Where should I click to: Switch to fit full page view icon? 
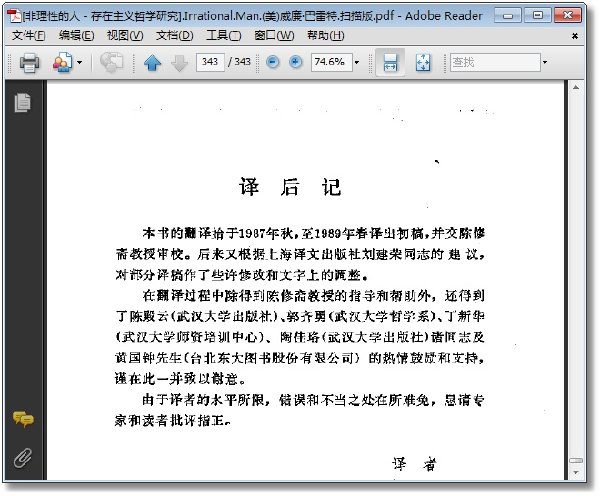pos(423,62)
